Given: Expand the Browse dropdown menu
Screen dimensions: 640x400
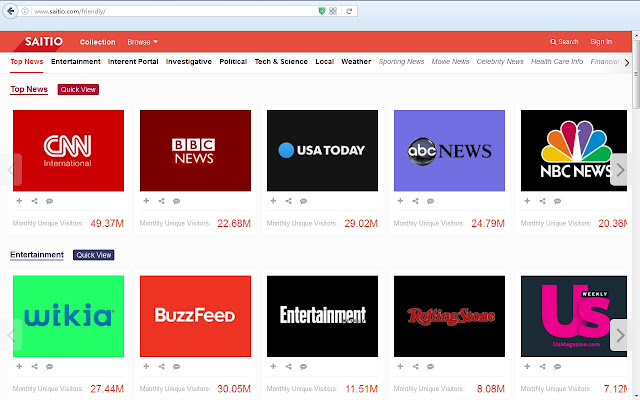Looking at the screenshot, I should point(142,42).
